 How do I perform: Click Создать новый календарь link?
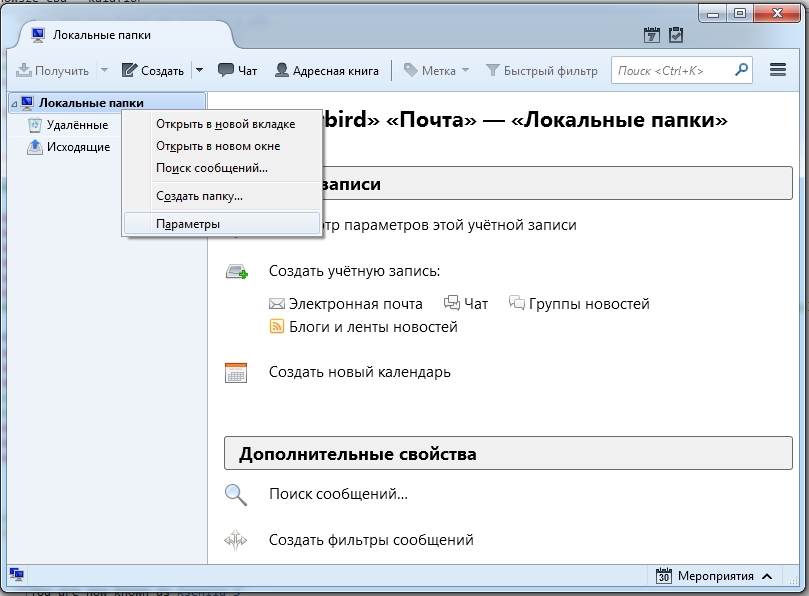tap(360, 372)
